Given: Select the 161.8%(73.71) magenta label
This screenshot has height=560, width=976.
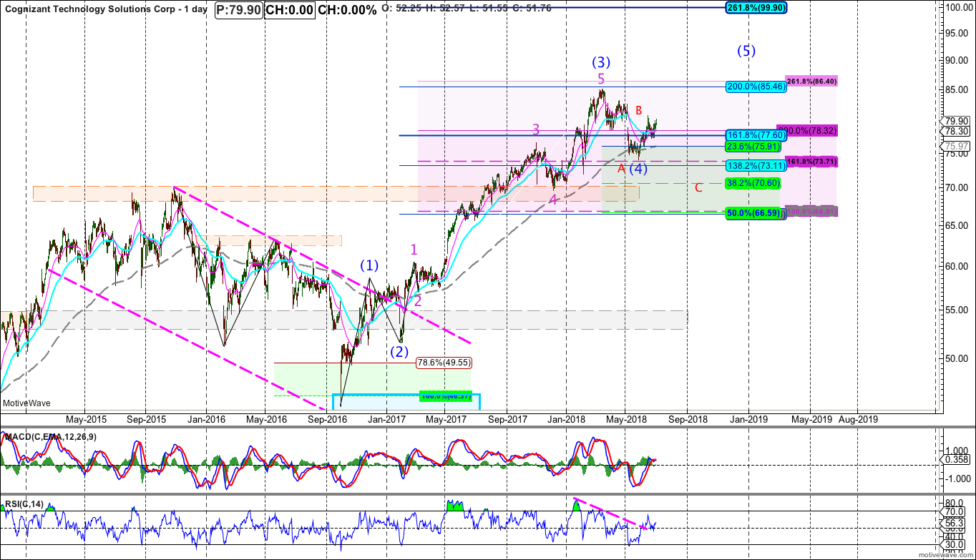Looking at the screenshot, I should [x=811, y=162].
